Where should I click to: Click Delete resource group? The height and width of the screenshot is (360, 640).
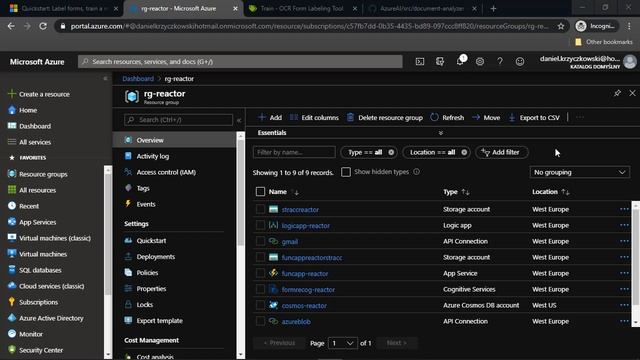point(385,118)
